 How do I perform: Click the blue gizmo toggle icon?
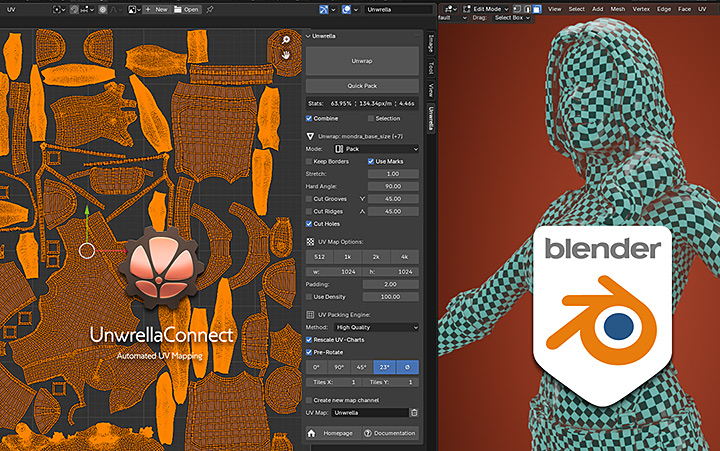coord(324,9)
